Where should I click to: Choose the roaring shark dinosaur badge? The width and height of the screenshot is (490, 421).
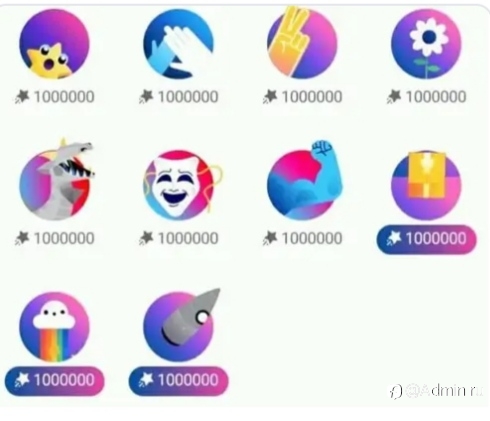(x=56, y=180)
